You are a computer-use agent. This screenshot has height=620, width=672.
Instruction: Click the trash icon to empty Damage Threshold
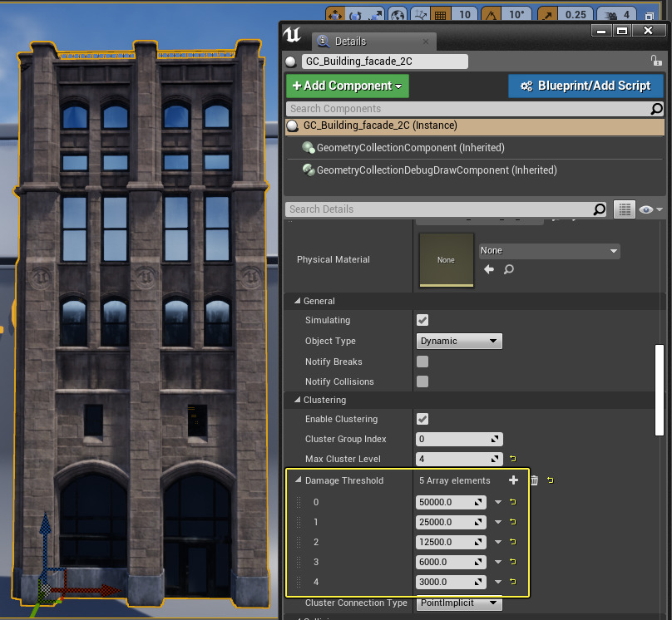(x=534, y=480)
